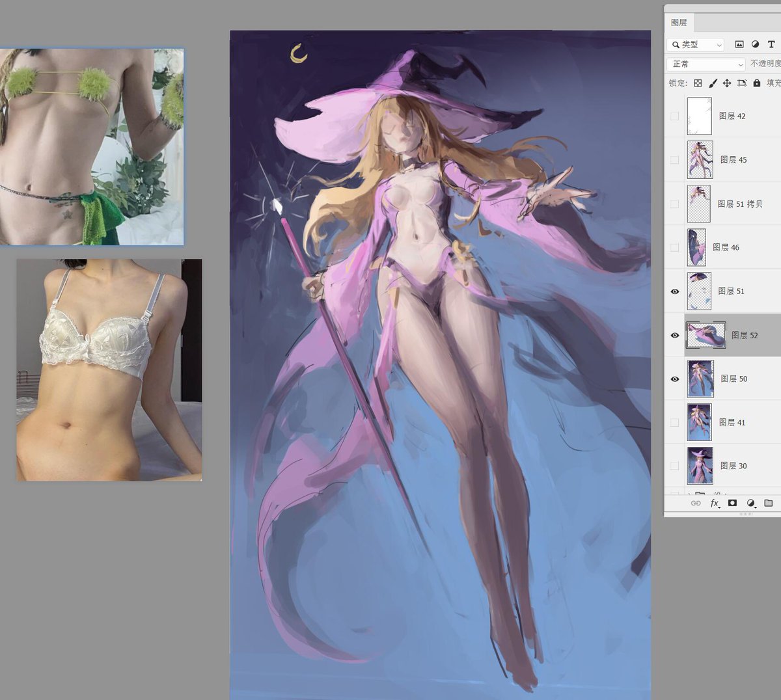Click thumbnail of 图层 41

coord(700,422)
